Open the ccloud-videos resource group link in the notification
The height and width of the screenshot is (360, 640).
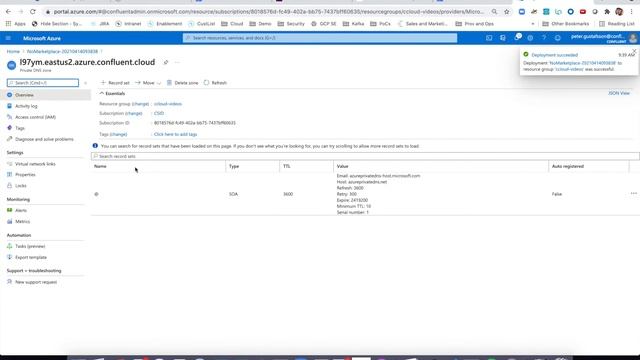click(569, 69)
